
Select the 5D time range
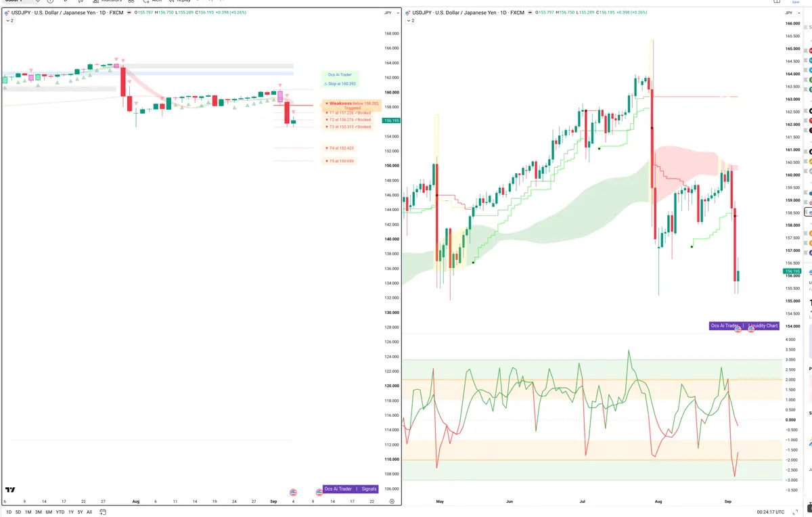pyautogui.click(x=18, y=512)
